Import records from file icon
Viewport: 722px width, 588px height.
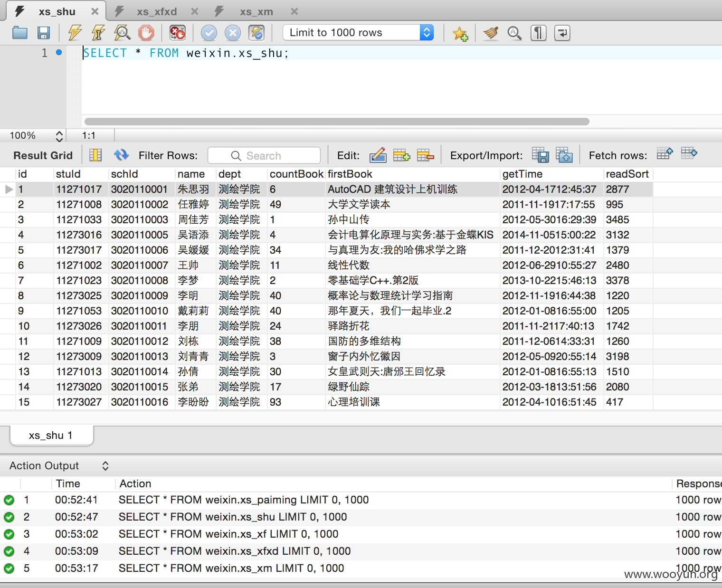click(564, 155)
